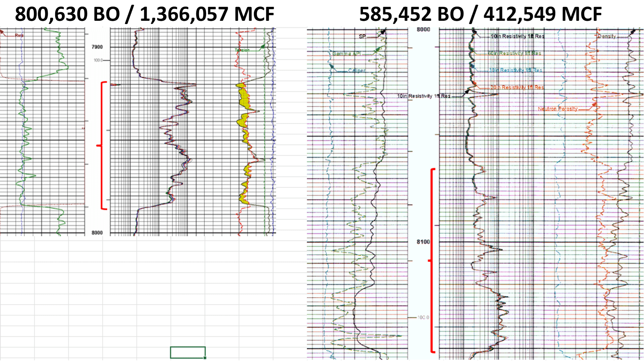Click the 7900 depth label
This screenshot has width=644, height=361.
click(97, 47)
